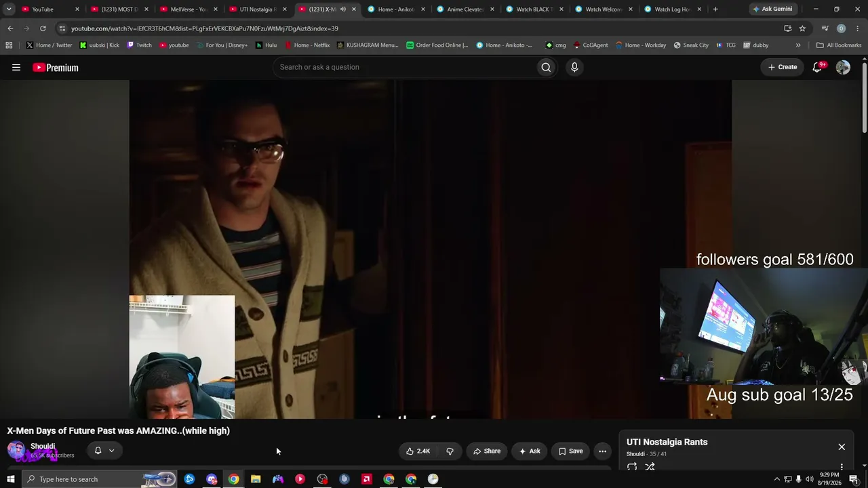Viewport: 868px width, 488px height.
Task: Share this video
Action: 487,451
